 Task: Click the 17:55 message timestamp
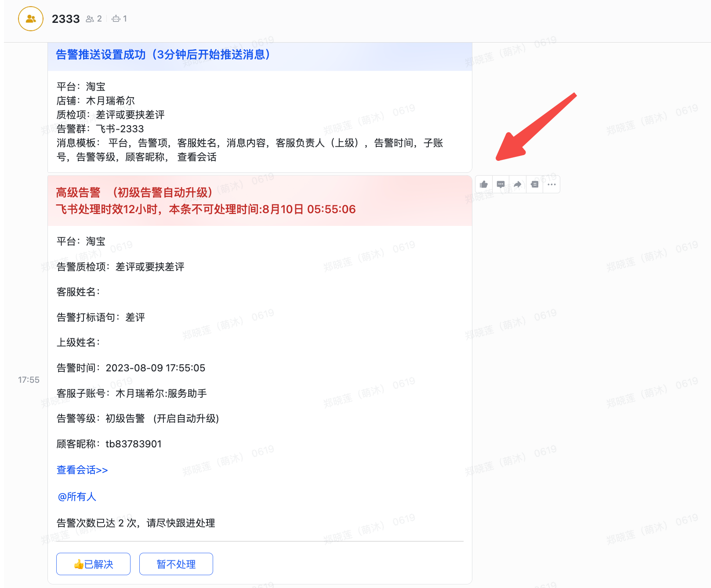(29, 380)
